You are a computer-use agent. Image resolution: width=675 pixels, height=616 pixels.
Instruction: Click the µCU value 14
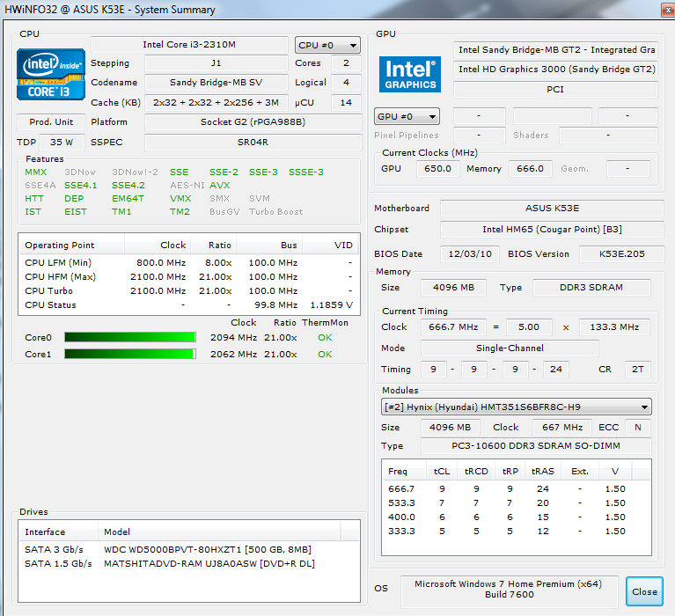346,102
